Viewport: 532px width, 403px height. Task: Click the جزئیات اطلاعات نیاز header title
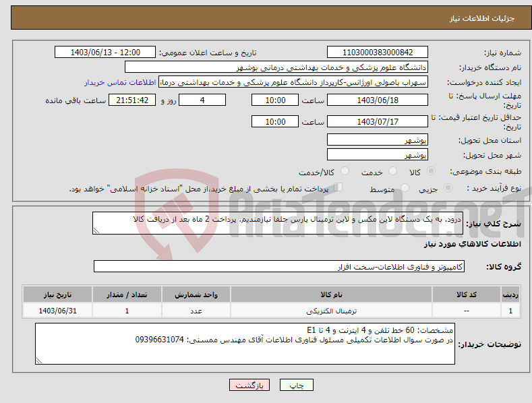[x=482, y=18]
